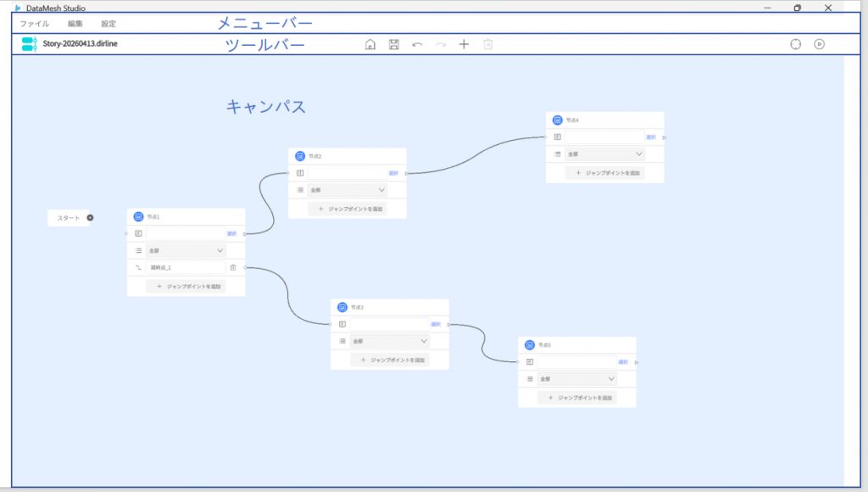Undo the last action in the toolbar

tap(417, 44)
